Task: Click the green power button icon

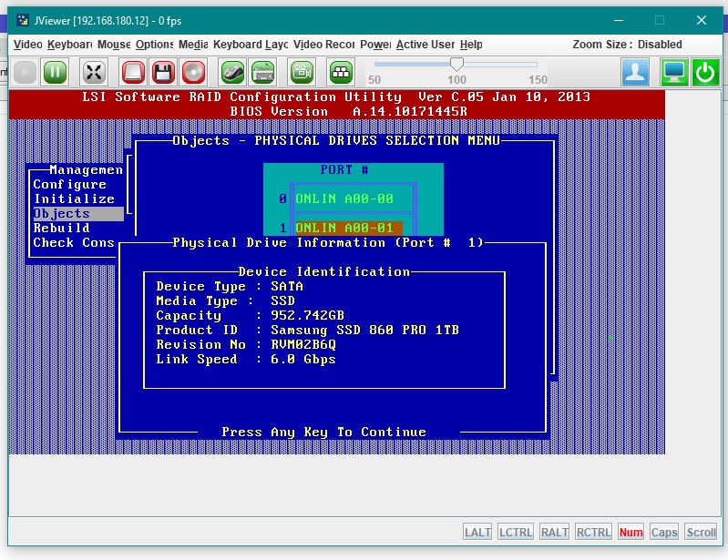Action: pos(705,72)
